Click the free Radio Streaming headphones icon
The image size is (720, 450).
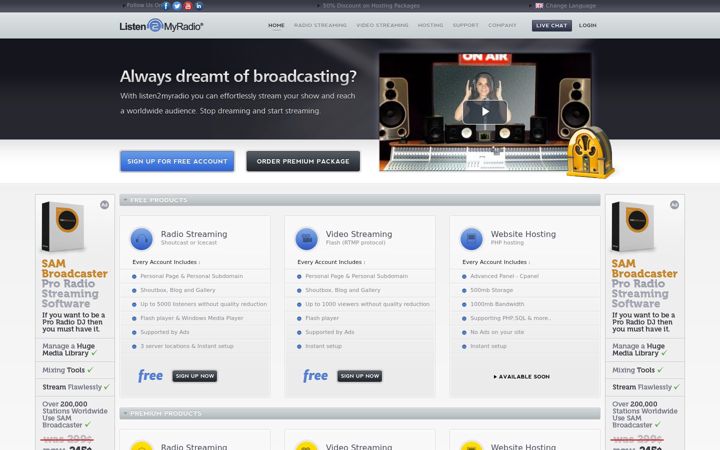pyautogui.click(x=141, y=239)
